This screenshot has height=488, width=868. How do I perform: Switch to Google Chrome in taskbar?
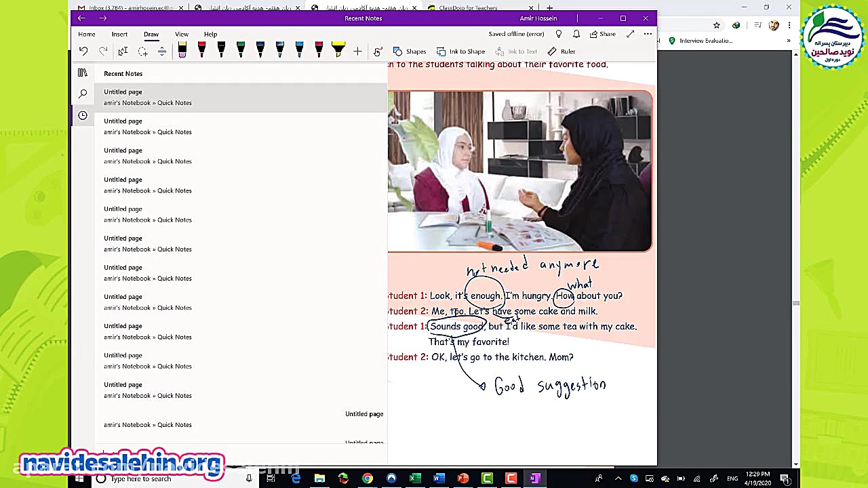pyautogui.click(x=367, y=479)
